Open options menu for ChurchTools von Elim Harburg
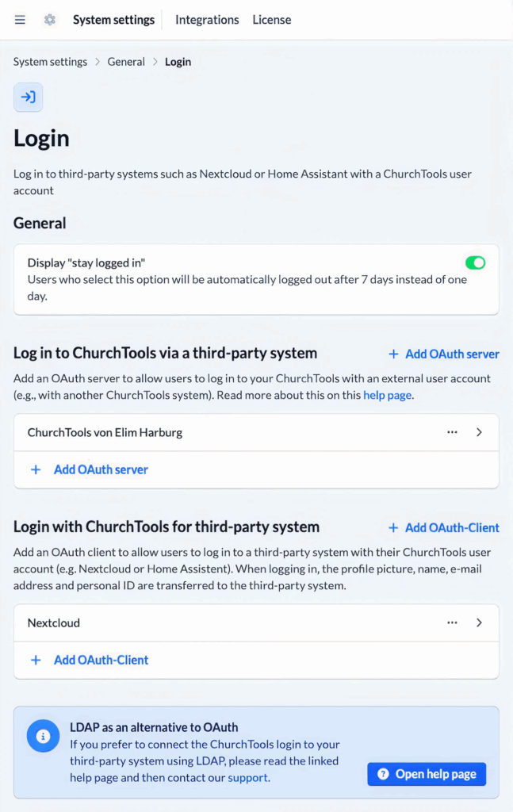The image size is (513, 812). (452, 432)
